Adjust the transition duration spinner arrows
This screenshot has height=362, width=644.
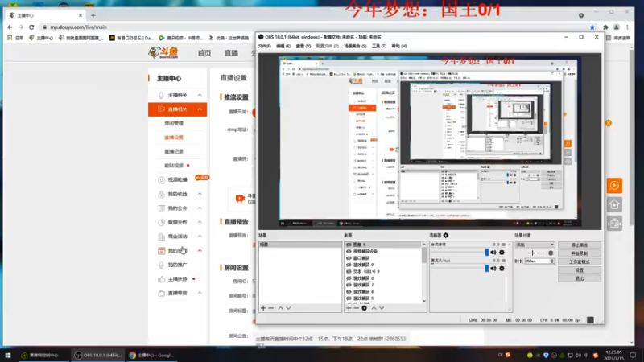[x=552, y=261]
